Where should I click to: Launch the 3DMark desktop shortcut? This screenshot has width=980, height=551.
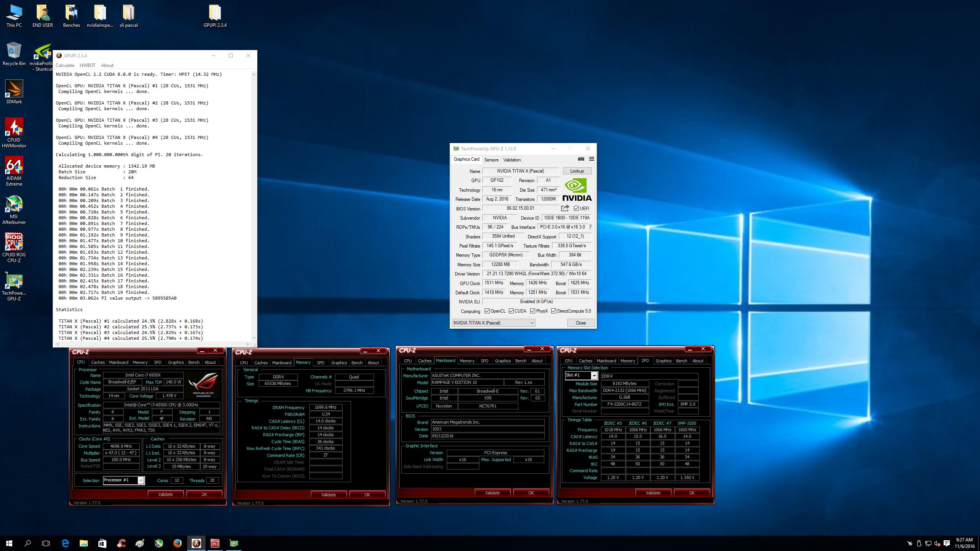pyautogui.click(x=14, y=92)
